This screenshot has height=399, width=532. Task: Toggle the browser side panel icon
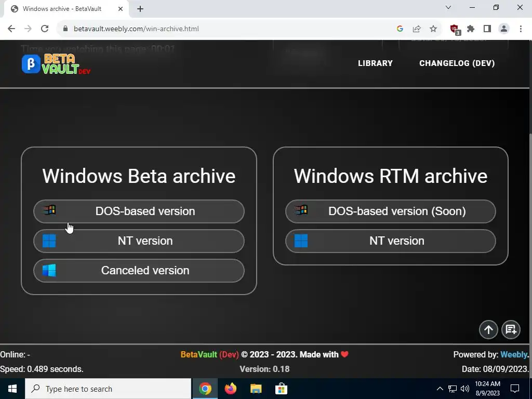point(487,29)
